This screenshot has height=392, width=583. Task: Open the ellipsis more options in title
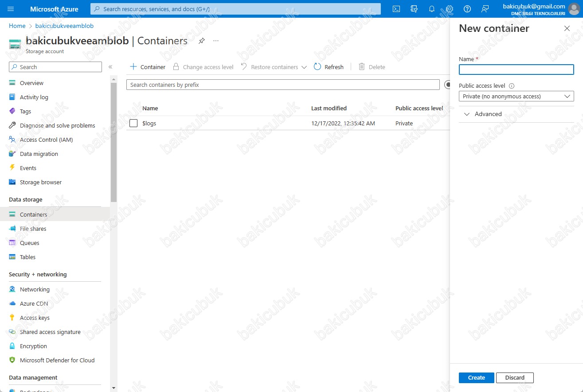coord(216,41)
